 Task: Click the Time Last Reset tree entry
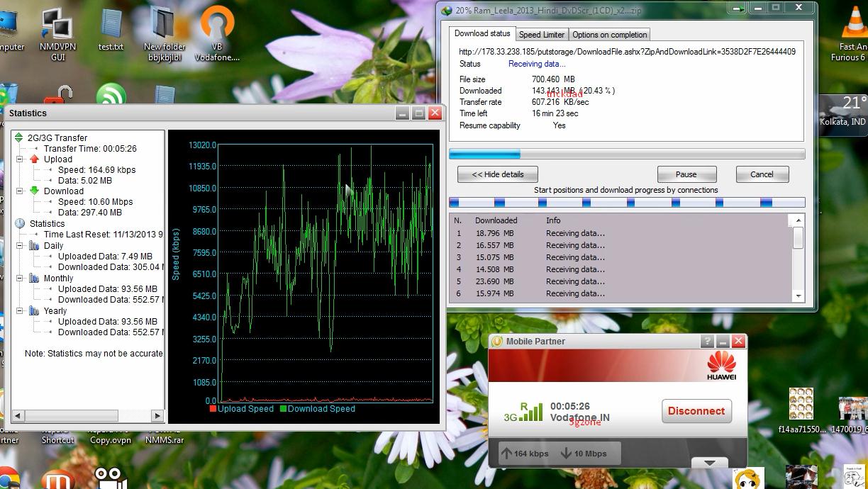point(104,235)
